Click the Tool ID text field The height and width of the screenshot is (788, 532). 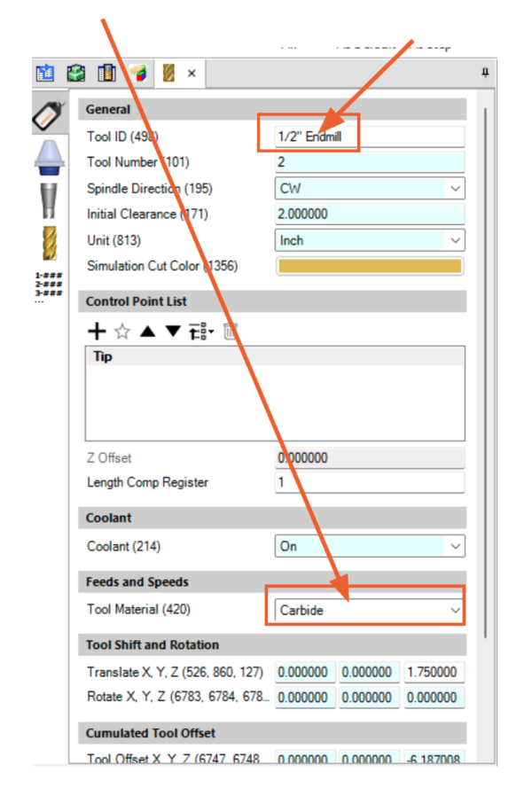coord(370,137)
